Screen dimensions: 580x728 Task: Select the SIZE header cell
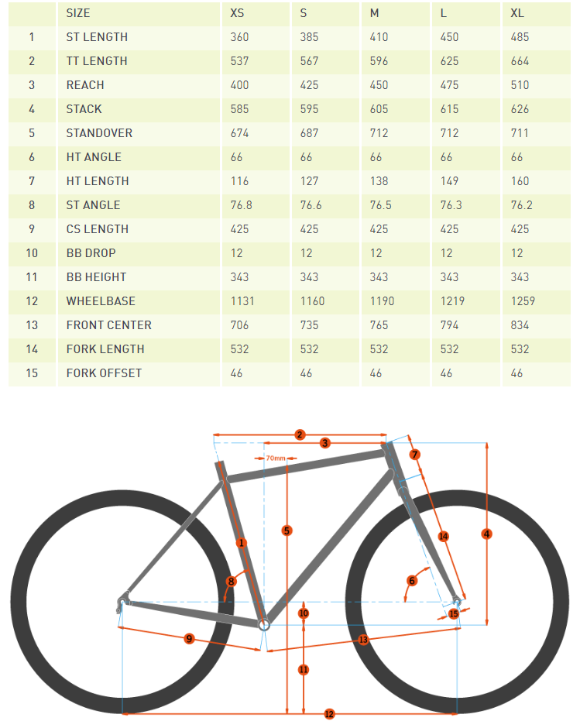[x=78, y=13]
